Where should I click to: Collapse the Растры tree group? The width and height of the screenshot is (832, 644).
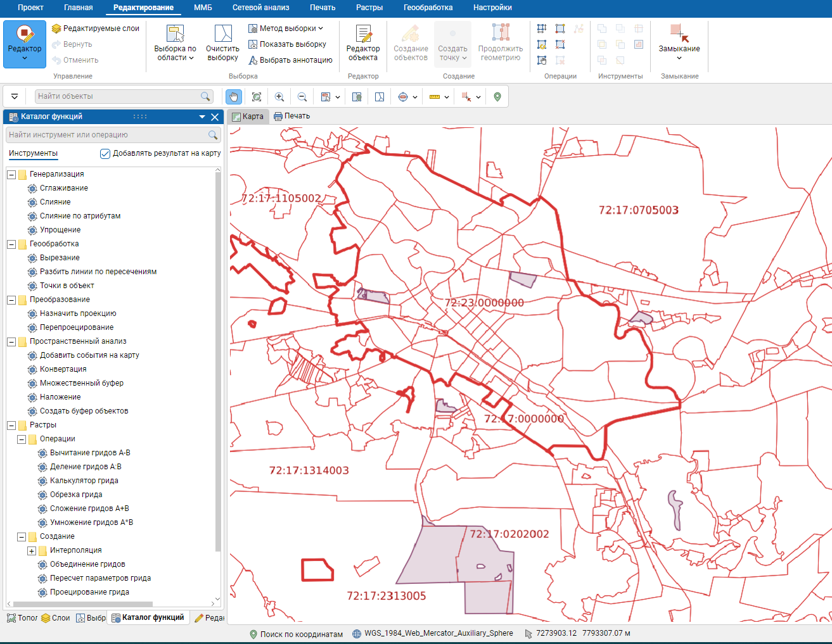pyautogui.click(x=11, y=426)
